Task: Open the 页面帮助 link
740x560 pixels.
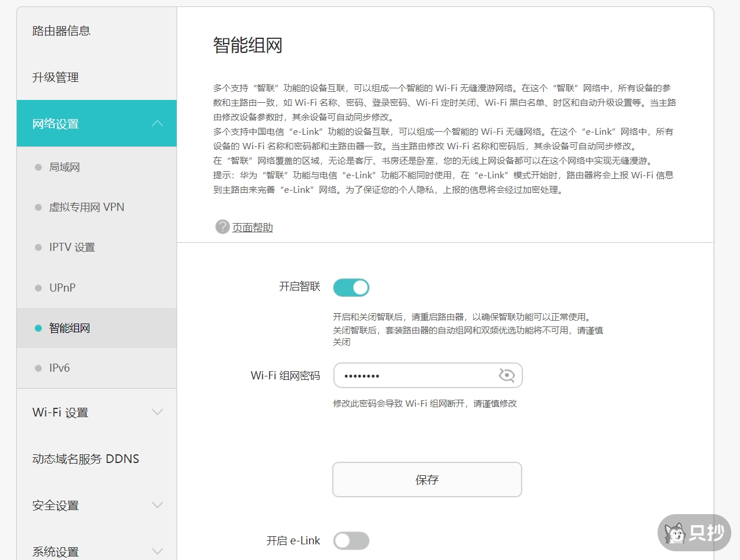Action: 253,228
